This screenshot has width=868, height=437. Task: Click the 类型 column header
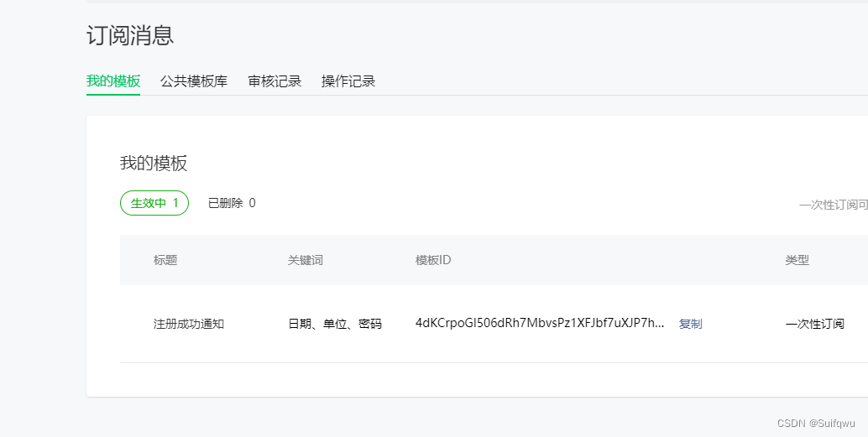point(797,260)
